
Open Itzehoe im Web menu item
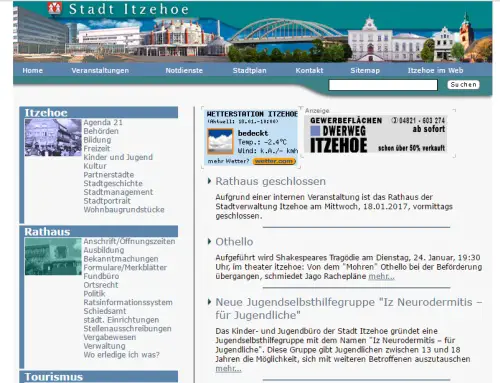coord(435,71)
